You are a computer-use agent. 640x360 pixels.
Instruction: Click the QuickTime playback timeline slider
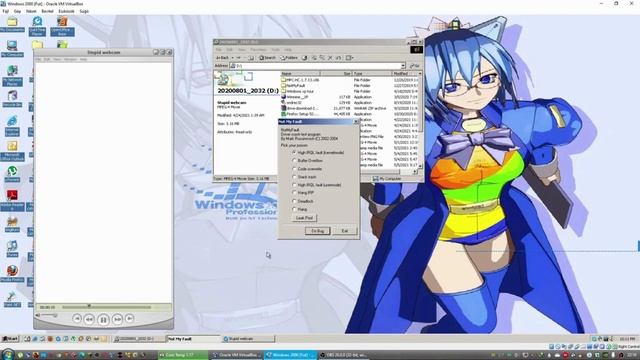[x=107, y=307]
